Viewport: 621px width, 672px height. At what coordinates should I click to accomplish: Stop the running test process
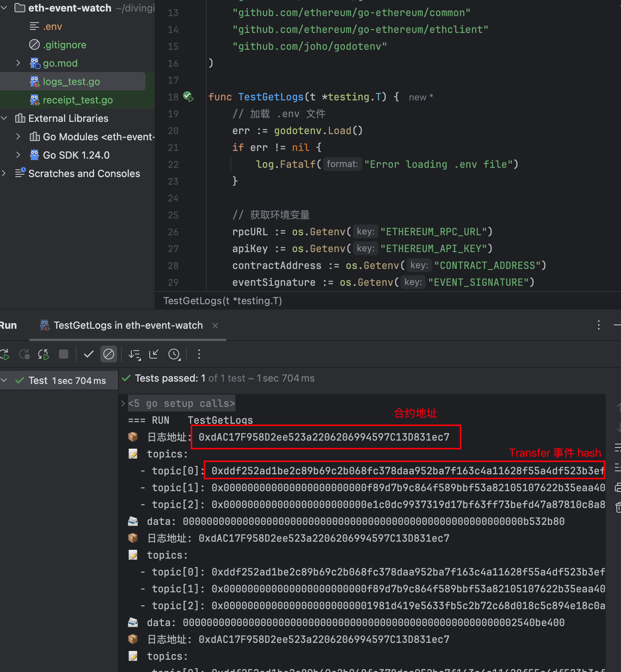pyautogui.click(x=64, y=354)
